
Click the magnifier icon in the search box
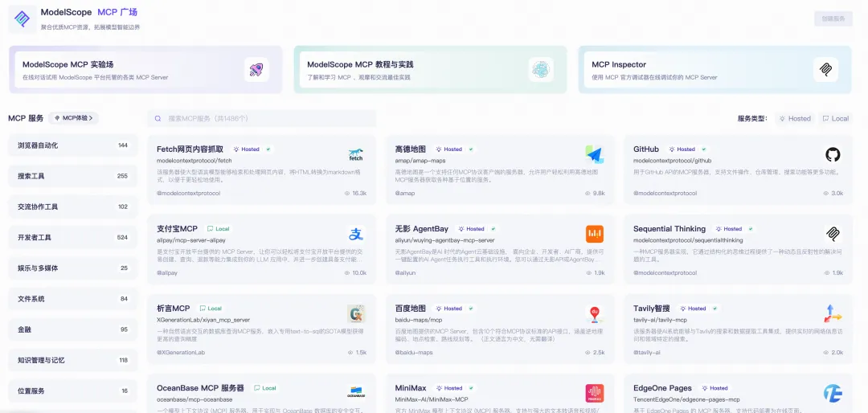[x=158, y=118]
